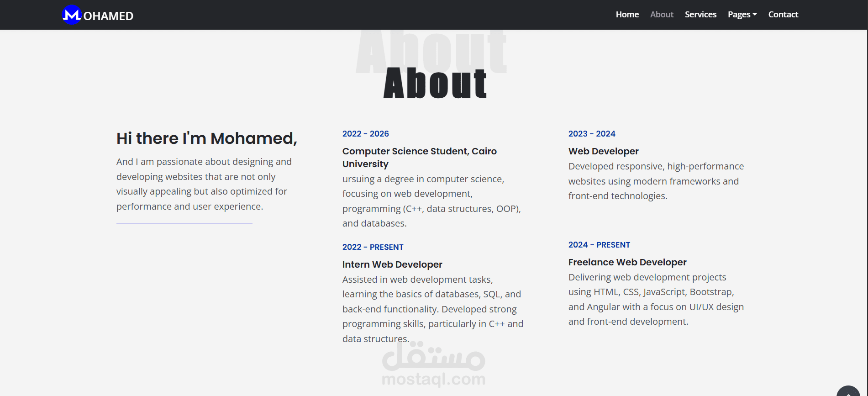Click the Hi there I'm Mohamed heading
Screen dimensions: 868x396
(207, 138)
